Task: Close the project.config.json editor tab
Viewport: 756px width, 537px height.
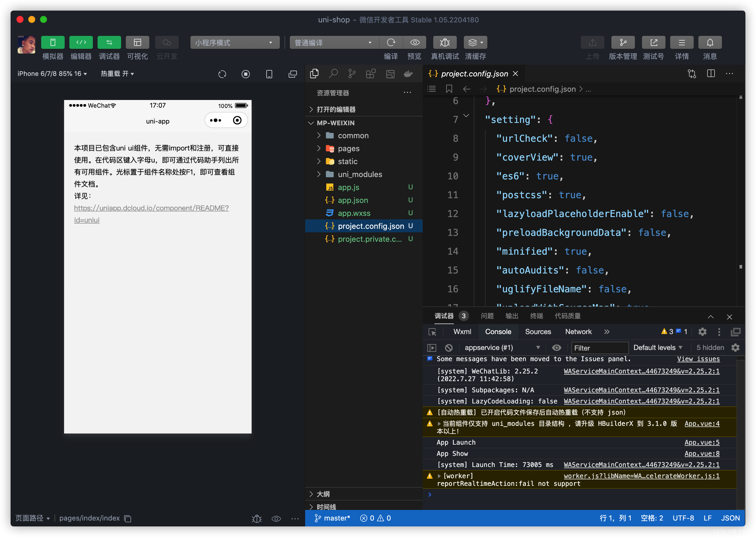Action: (515, 74)
